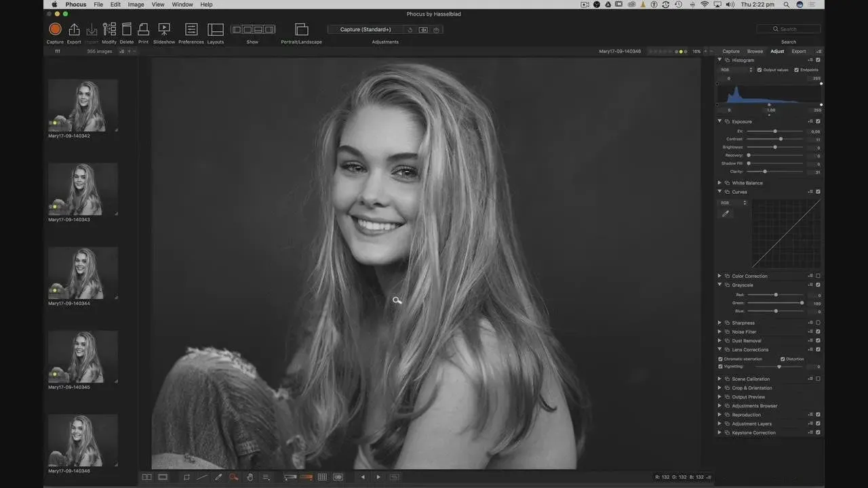Uncheck the Chromatic aberration checkbox

pos(720,359)
